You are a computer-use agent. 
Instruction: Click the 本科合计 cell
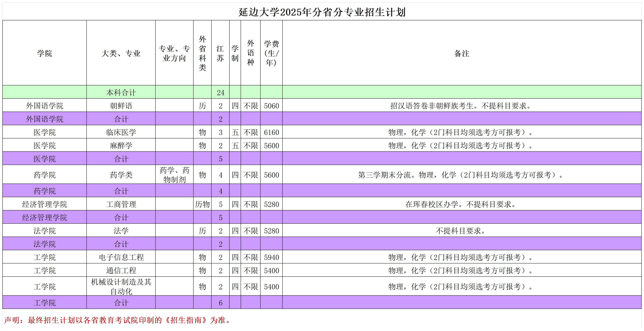click(121, 92)
